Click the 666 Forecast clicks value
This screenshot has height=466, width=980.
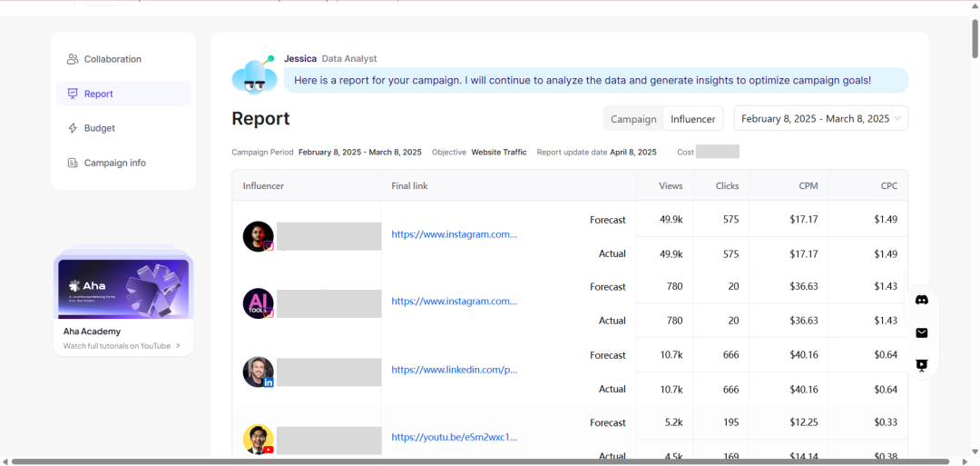tap(730, 354)
